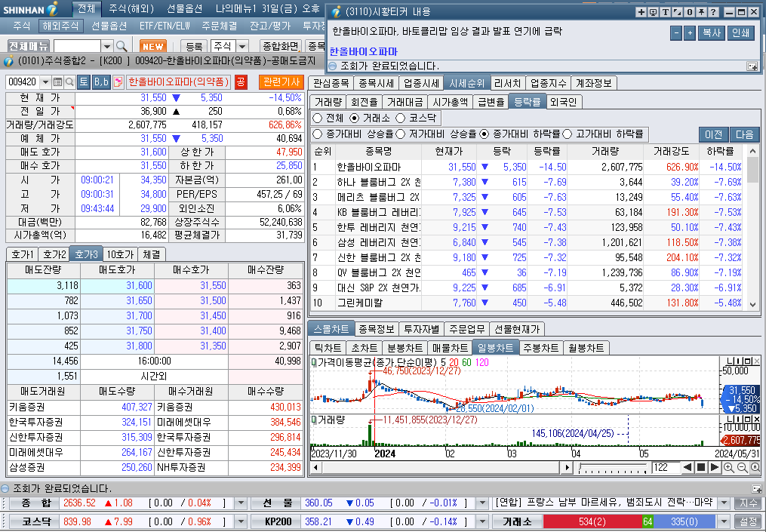The height and width of the screenshot is (532, 766).
Task: Open help with the question mark icon
Action: 713,12
